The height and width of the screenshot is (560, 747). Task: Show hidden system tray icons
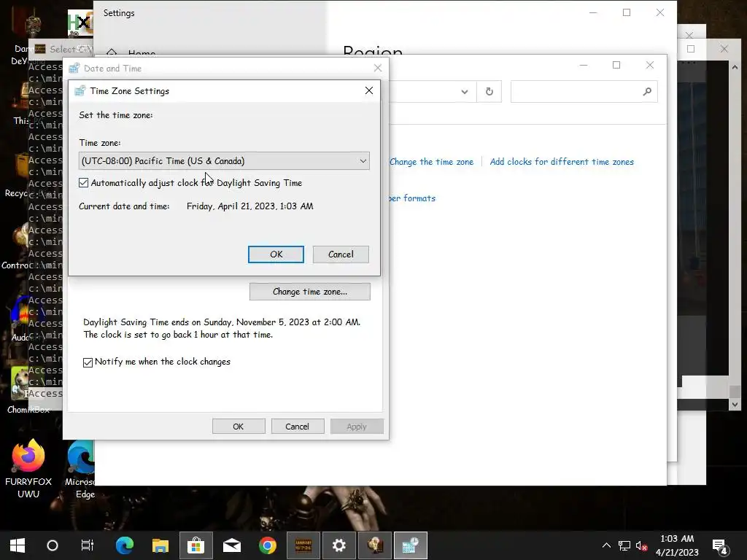click(x=606, y=545)
